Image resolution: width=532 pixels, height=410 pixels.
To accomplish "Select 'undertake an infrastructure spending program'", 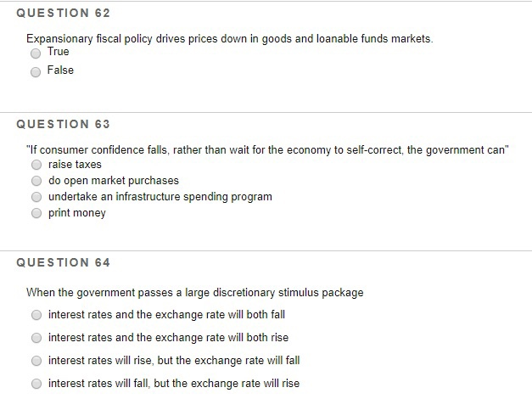I will (36, 197).
